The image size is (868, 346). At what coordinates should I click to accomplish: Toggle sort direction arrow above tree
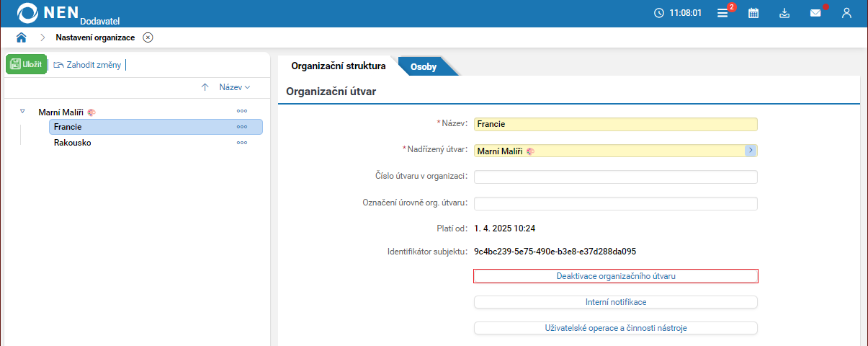(205, 87)
